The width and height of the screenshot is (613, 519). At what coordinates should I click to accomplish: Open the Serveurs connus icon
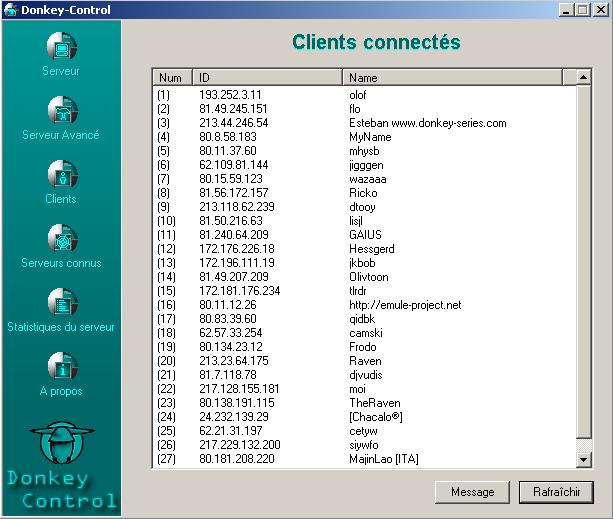click(63, 238)
